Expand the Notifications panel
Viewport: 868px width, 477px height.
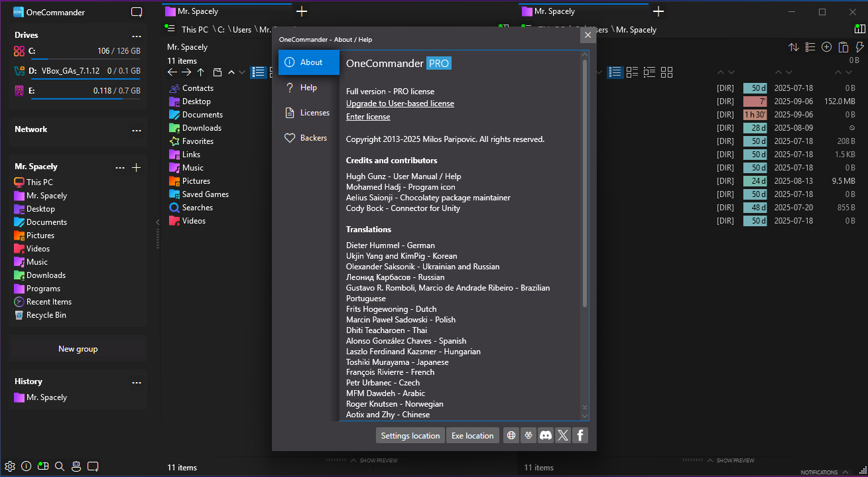pos(824,472)
